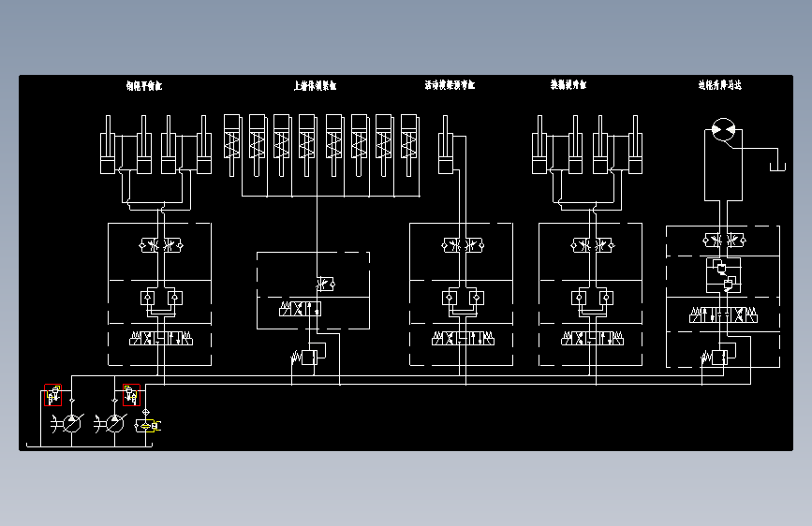Click the throttle check valve pair in first block
The width and height of the screenshot is (812, 526).
pos(161,245)
